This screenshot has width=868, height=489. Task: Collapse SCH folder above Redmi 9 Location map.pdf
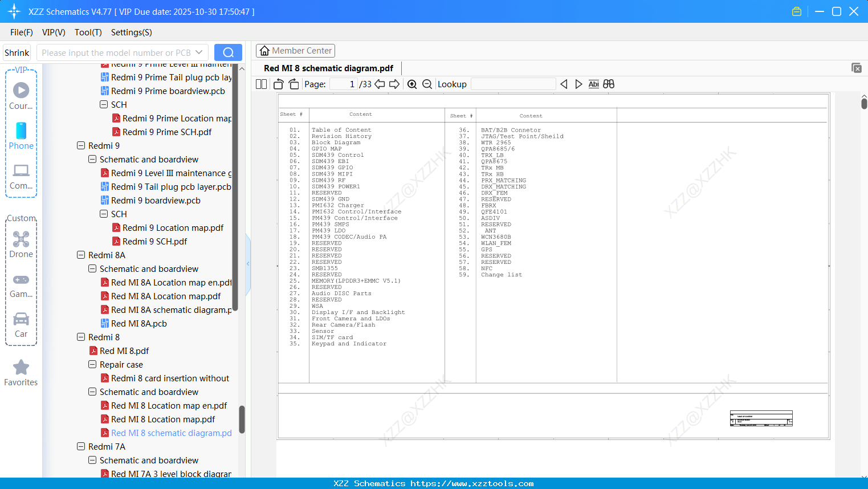point(104,214)
